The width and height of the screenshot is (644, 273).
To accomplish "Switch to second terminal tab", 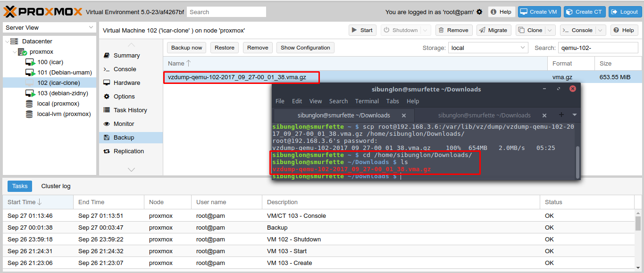I will (x=484, y=115).
